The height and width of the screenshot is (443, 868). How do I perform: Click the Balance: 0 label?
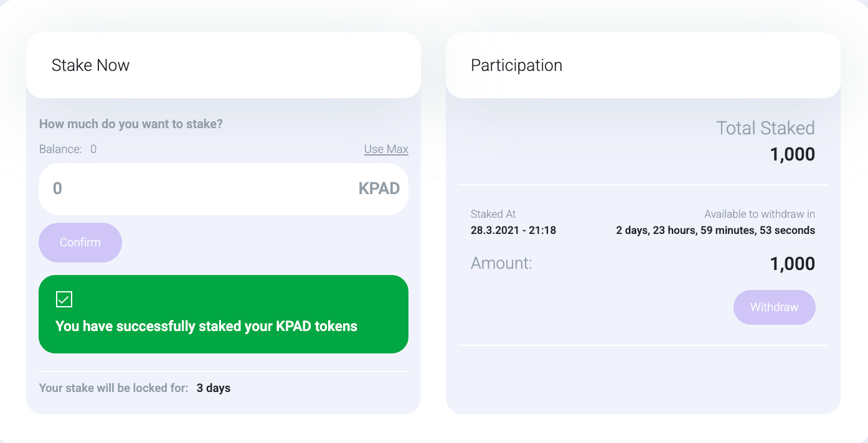tap(67, 149)
